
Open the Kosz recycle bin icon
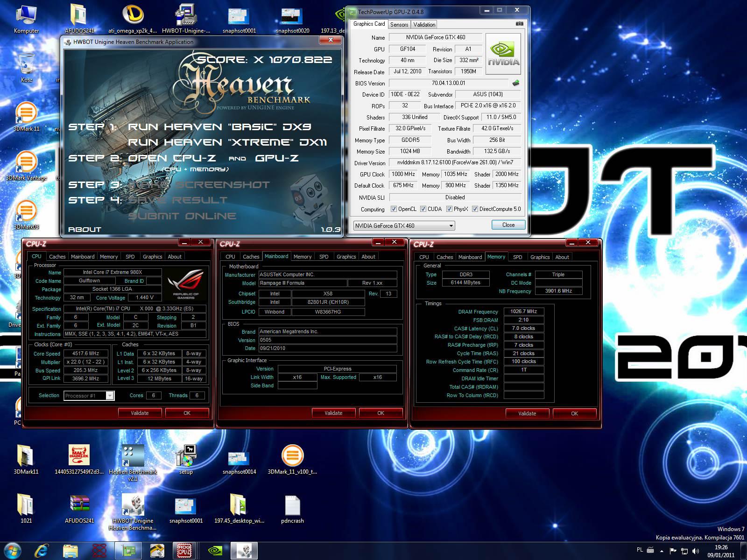[x=26, y=67]
